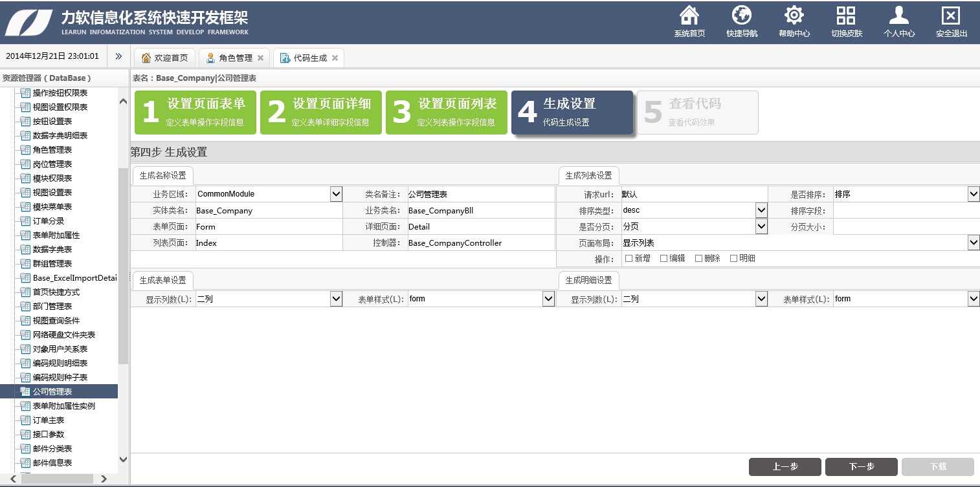The width and height of the screenshot is (980, 487).
Task: Select the 生成名称设置 tab
Action: point(162,175)
